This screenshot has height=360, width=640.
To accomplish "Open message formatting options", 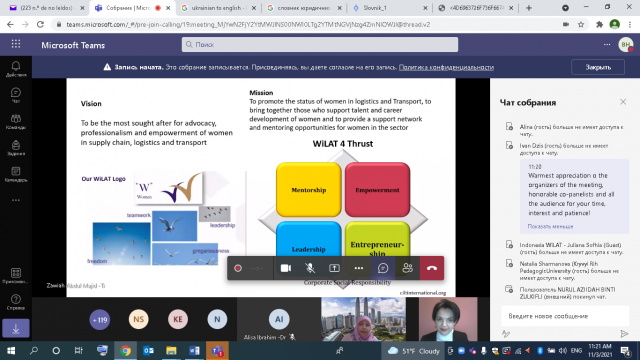I will 506,334.
